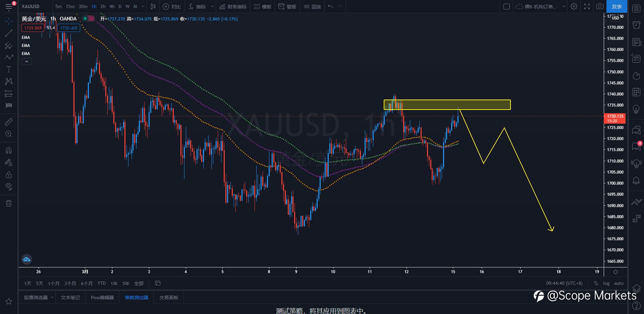Switch to 4h timeframe
Image resolution: width=644 pixels, height=314 pixels.
pos(112,6)
